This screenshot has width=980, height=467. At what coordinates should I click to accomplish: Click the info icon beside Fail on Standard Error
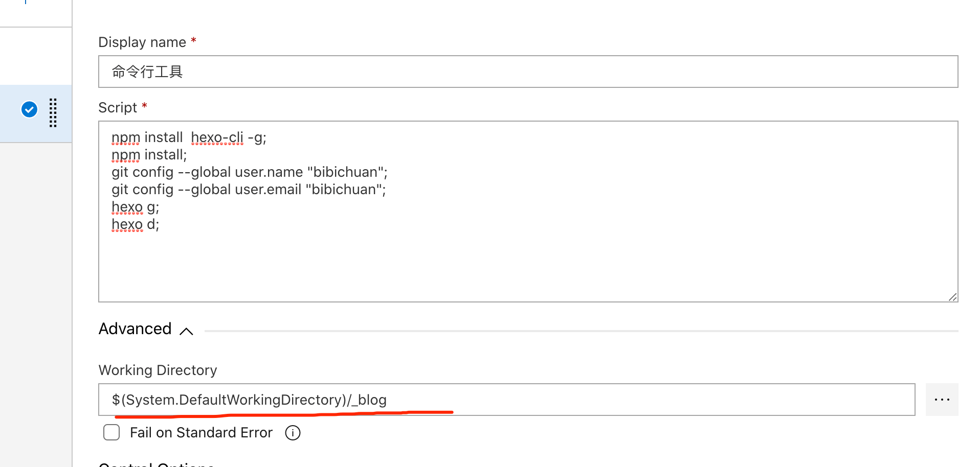coord(293,433)
